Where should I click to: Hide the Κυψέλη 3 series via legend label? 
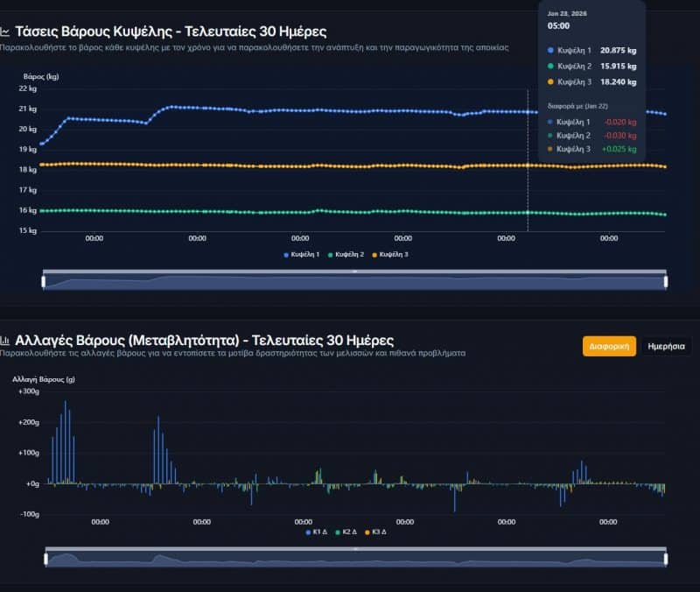(395, 254)
